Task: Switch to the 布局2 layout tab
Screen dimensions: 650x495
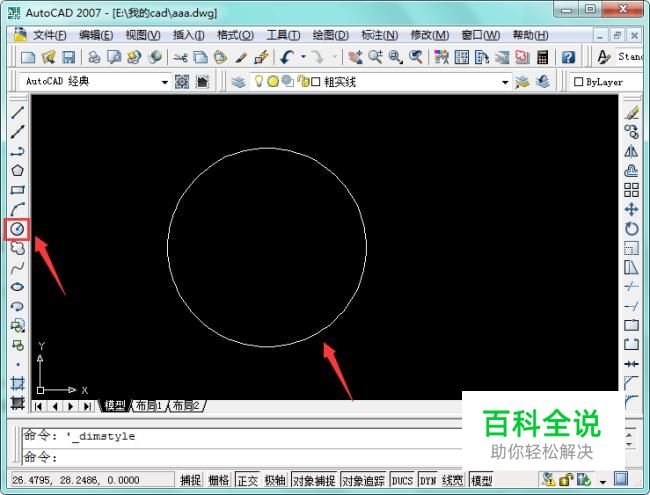Action: pyautogui.click(x=187, y=405)
